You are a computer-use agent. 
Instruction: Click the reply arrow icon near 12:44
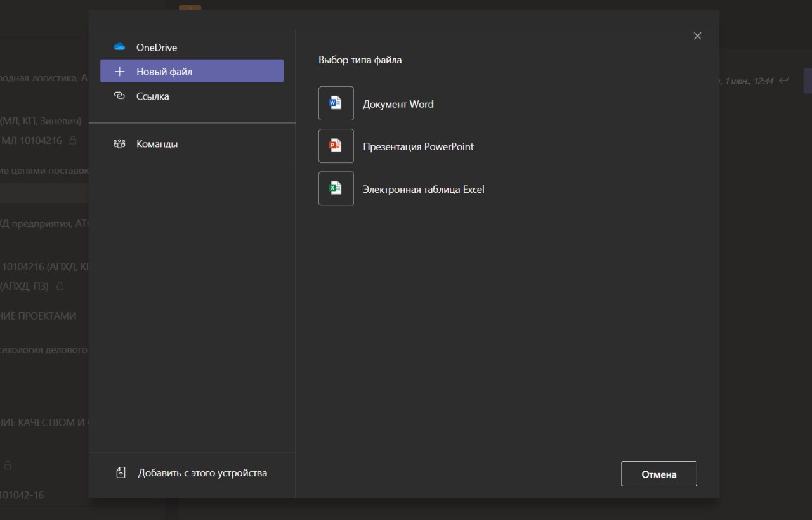click(784, 80)
